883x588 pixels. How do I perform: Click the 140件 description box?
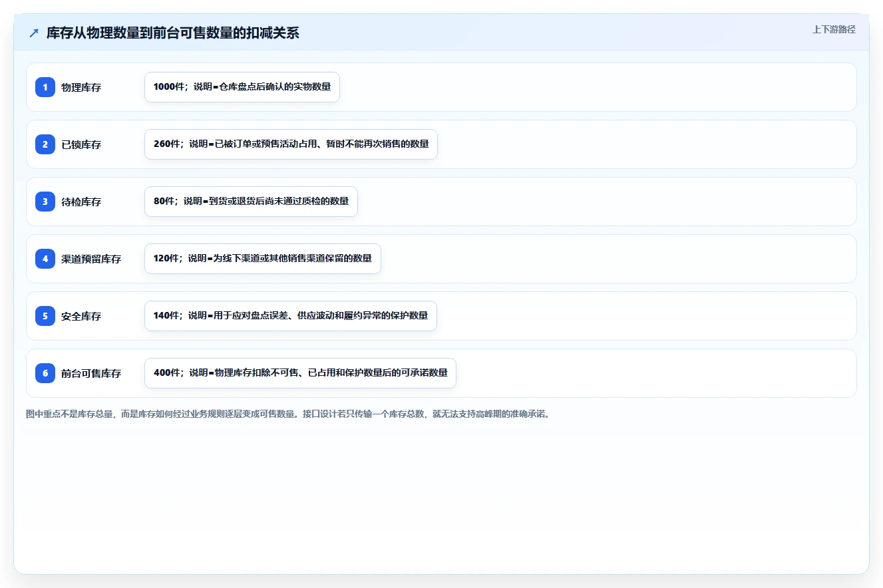[x=291, y=316]
